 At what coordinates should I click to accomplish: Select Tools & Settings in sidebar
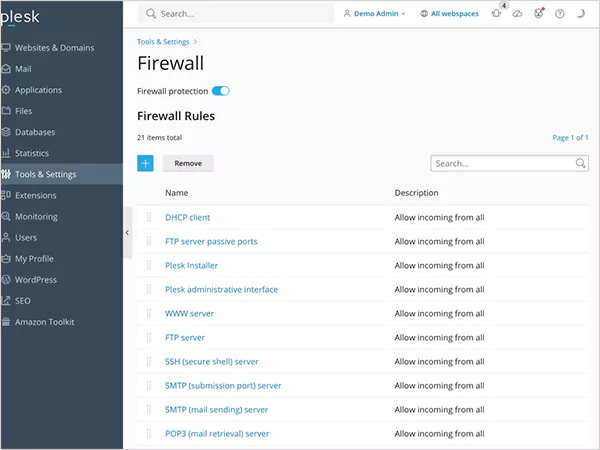click(x=61, y=174)
